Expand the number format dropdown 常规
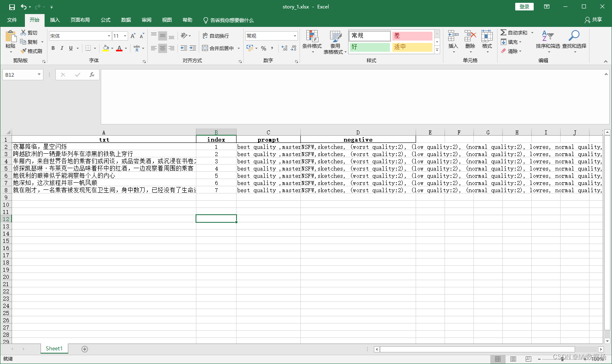This screenshot has height=364, width=612. click(295, 36)
